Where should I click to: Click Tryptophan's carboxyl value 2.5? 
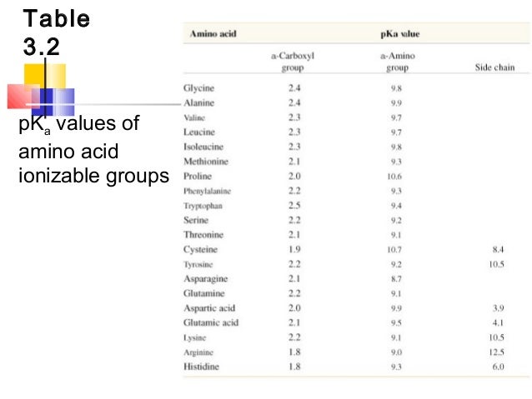[294, 205]
